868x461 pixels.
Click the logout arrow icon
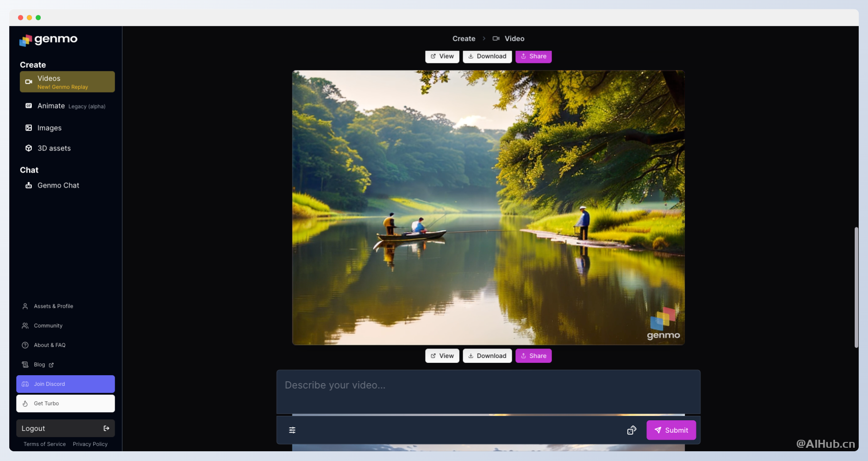(x=106, y=428)
